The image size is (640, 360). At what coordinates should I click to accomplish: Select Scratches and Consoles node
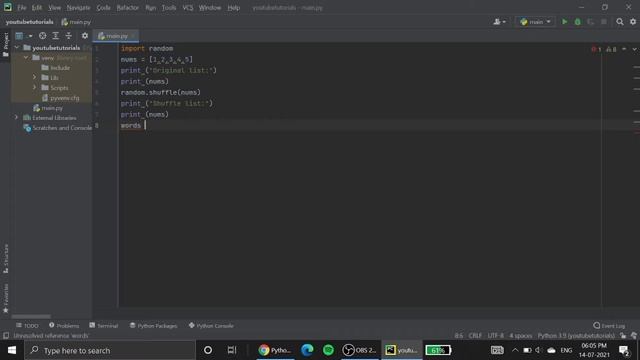pos(58,128)
